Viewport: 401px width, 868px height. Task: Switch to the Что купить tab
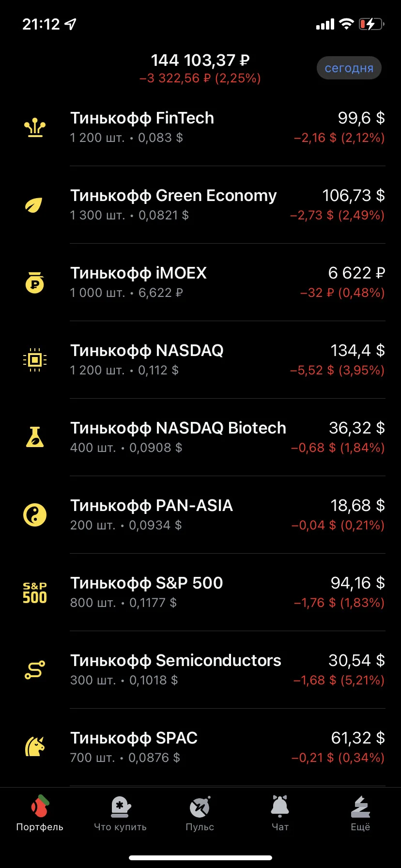pos(120,813)
